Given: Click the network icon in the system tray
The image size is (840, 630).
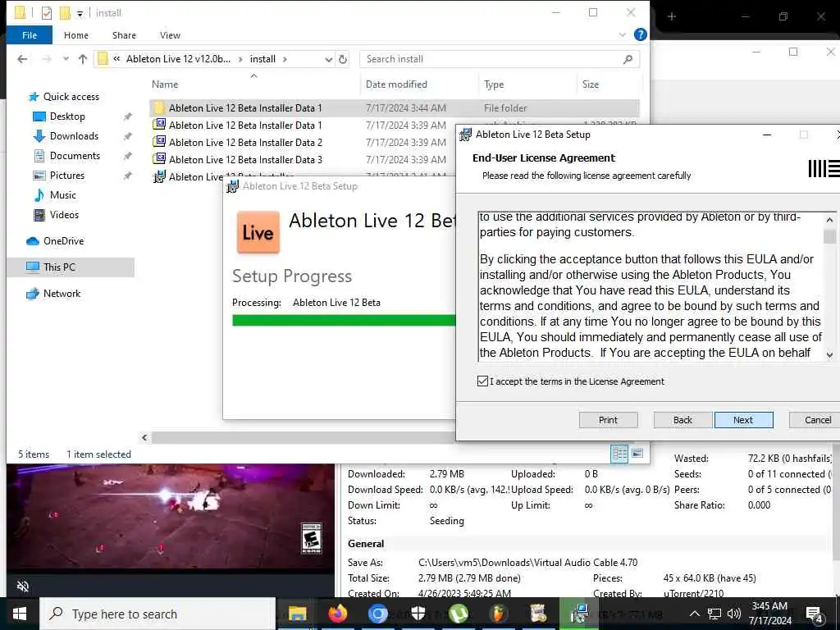Looking at the screenshot, I should [714, 614].
